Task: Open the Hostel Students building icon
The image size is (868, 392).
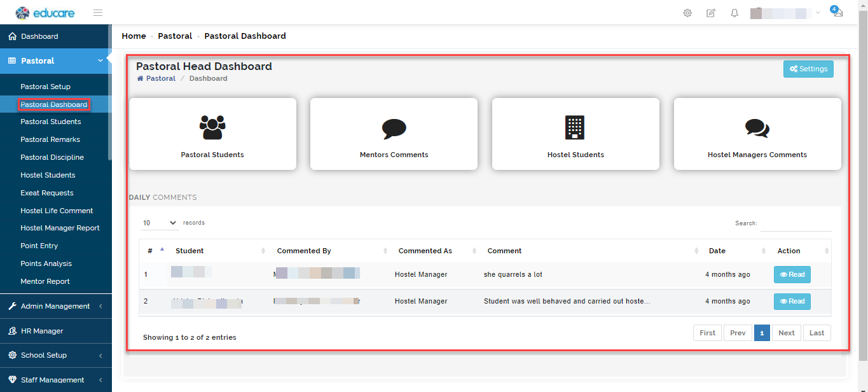Action: pyautogui.click(x=575, y=127)
